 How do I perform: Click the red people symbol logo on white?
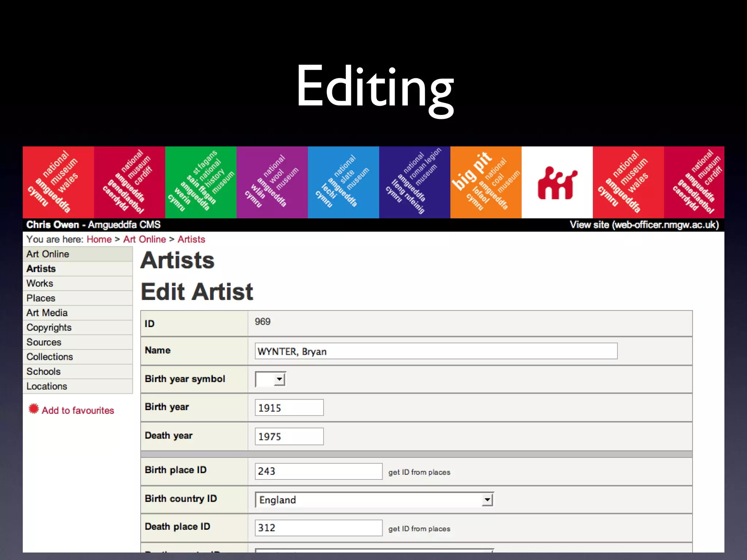coord(557,183)
